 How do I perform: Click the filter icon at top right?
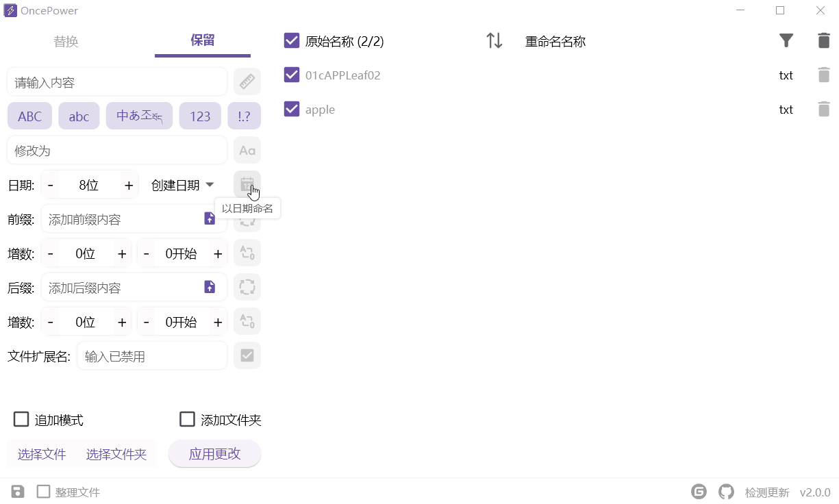click(x=786, y=40)
